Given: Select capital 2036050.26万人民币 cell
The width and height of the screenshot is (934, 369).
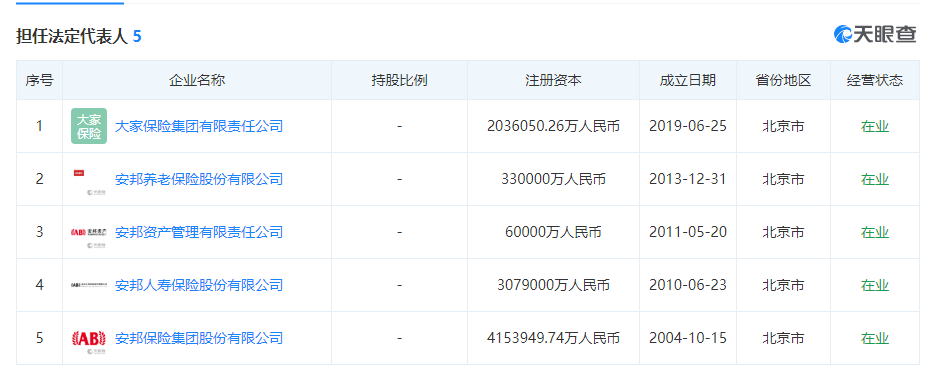Looking at the screenshot, I should (x=553, y=126).
